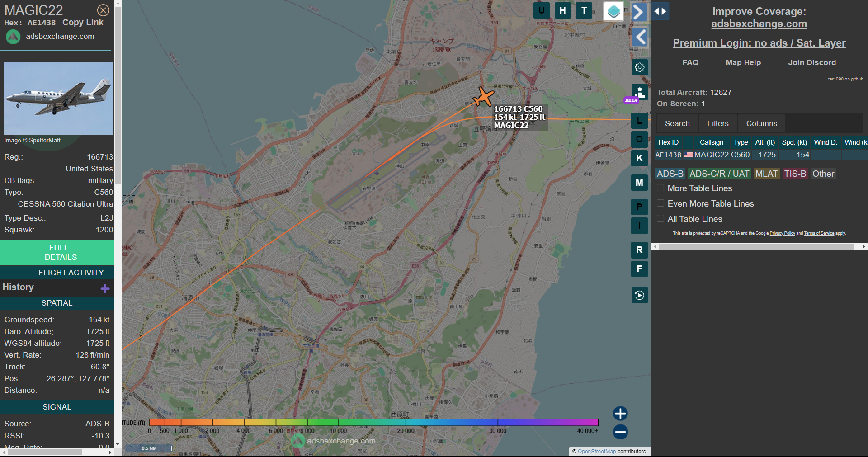
Task: Open OpenStreetMap contributors link
Action: [597, 451]
